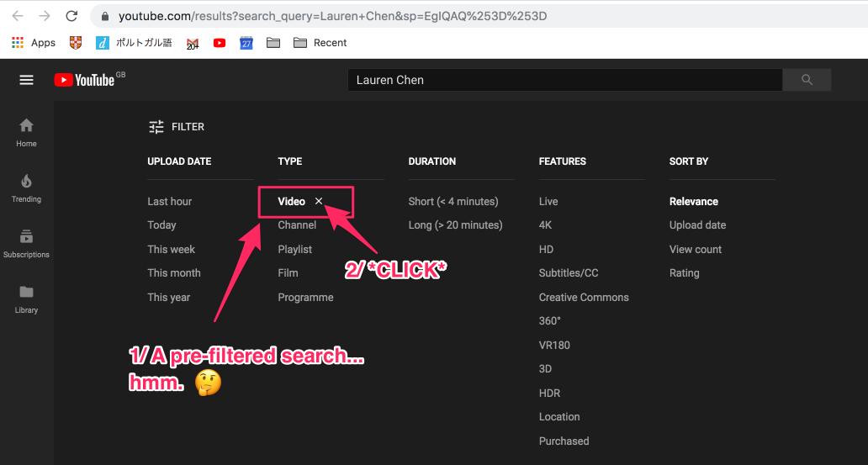
Task: Click the youtube.com URL in address bar
Action: [x=332, y=17]
